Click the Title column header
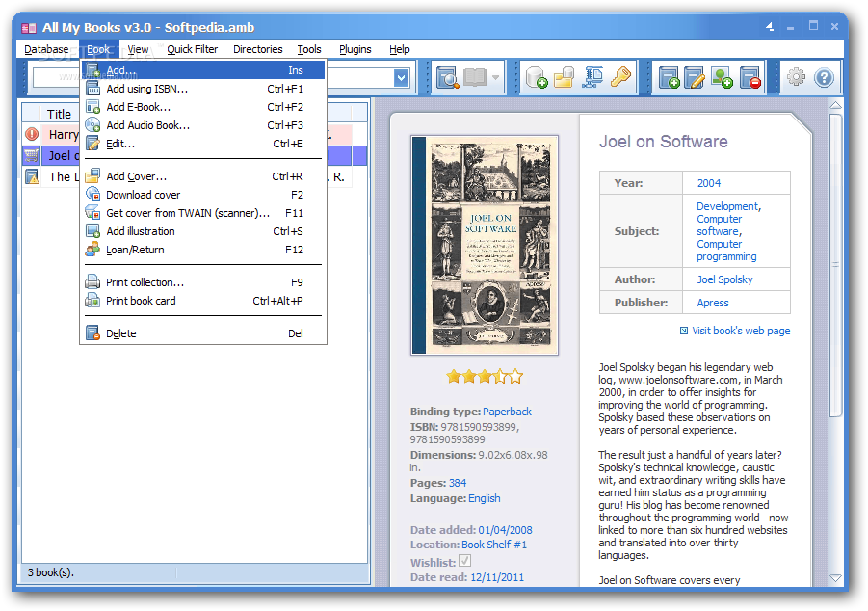The width and height of the screenshot is (868, 611). pyautogui.click(x=59, y=114)
